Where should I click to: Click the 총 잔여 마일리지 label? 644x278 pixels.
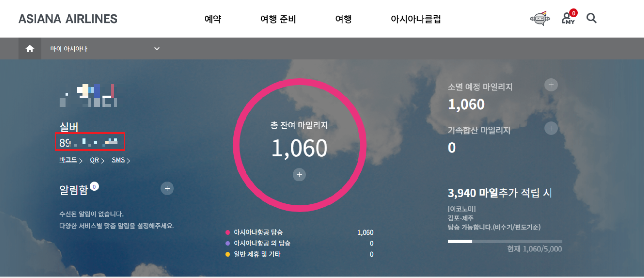point(299,125)
